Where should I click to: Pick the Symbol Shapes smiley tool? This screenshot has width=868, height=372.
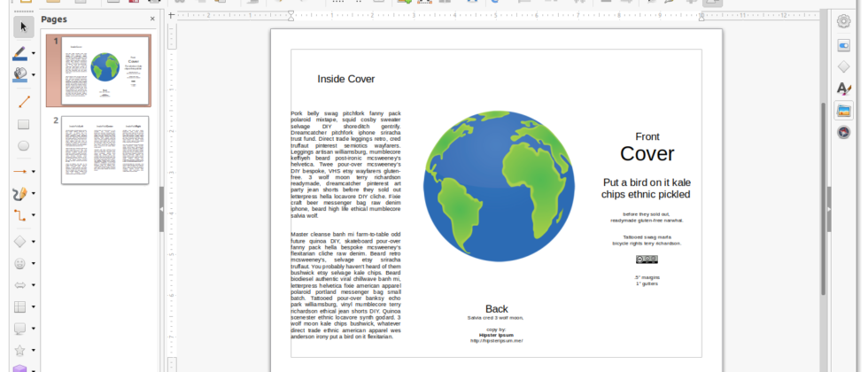pyautogui.click(x=20, y=263)
